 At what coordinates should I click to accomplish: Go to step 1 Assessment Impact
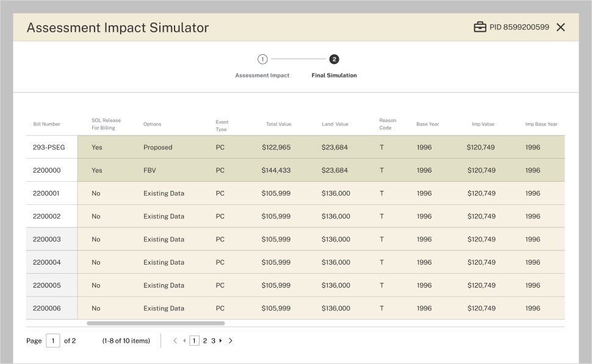click(x=262, y=60)
